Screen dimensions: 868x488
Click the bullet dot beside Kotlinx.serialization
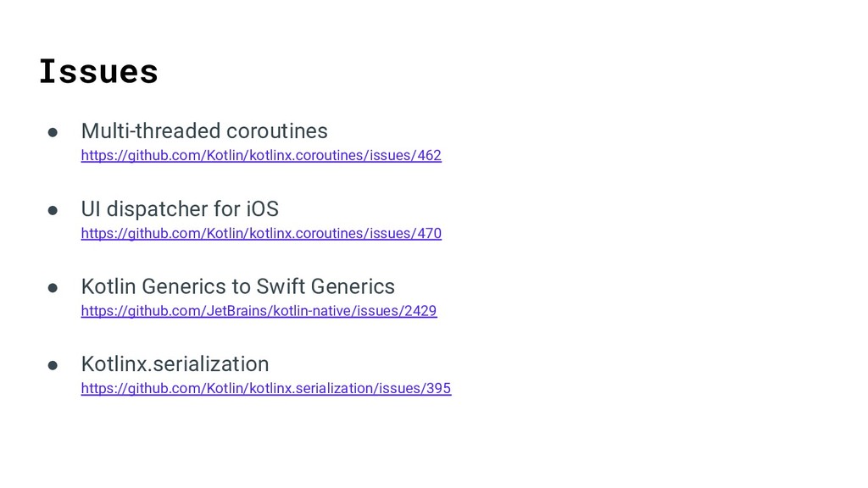[53, 365]
